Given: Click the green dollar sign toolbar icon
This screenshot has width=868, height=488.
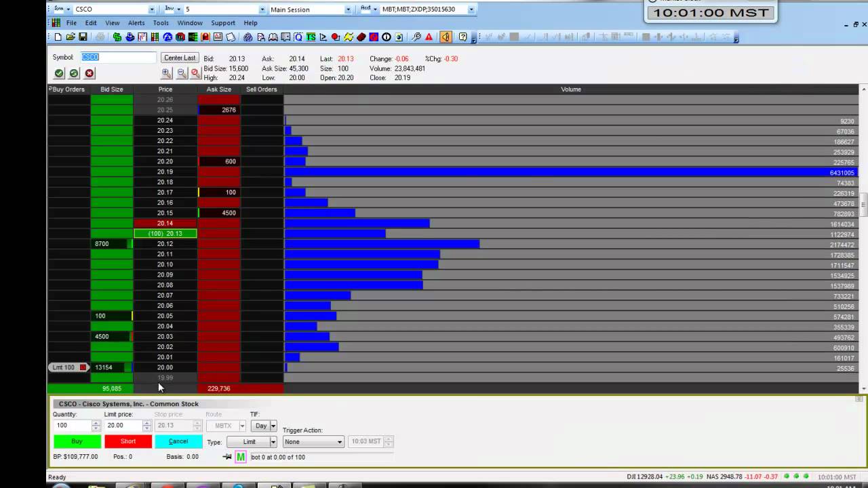Looking at the screenshot, I should pos(117,37).
